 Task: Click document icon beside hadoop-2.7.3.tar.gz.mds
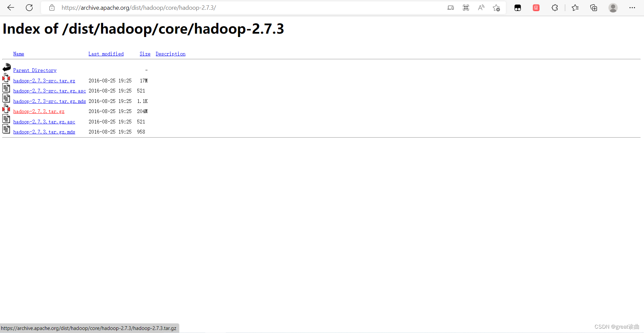(x=6, y=129)
